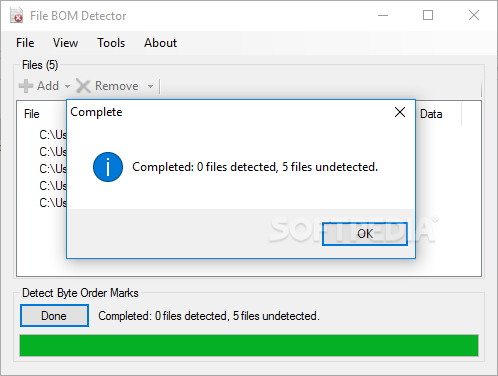This screenshot has width=498, height=376.
Task: Click the X Remove icon
Action: coord(83,86)
